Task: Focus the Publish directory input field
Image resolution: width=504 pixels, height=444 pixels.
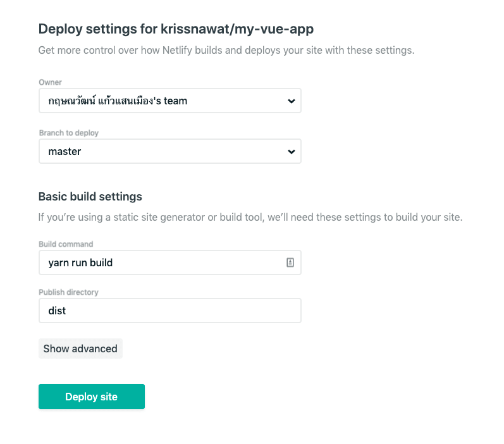Action: click(169, 311)
